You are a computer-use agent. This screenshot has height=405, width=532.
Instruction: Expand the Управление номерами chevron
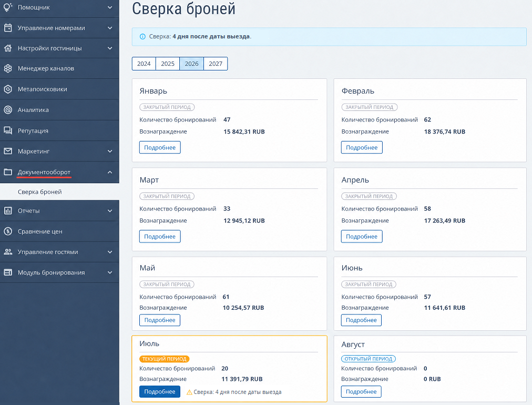click(x=110, y=28)
